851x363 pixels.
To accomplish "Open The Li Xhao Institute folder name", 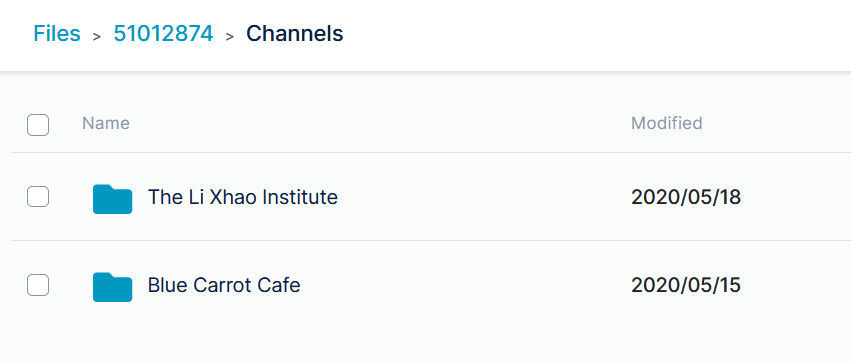I will [x=243, y=197].
